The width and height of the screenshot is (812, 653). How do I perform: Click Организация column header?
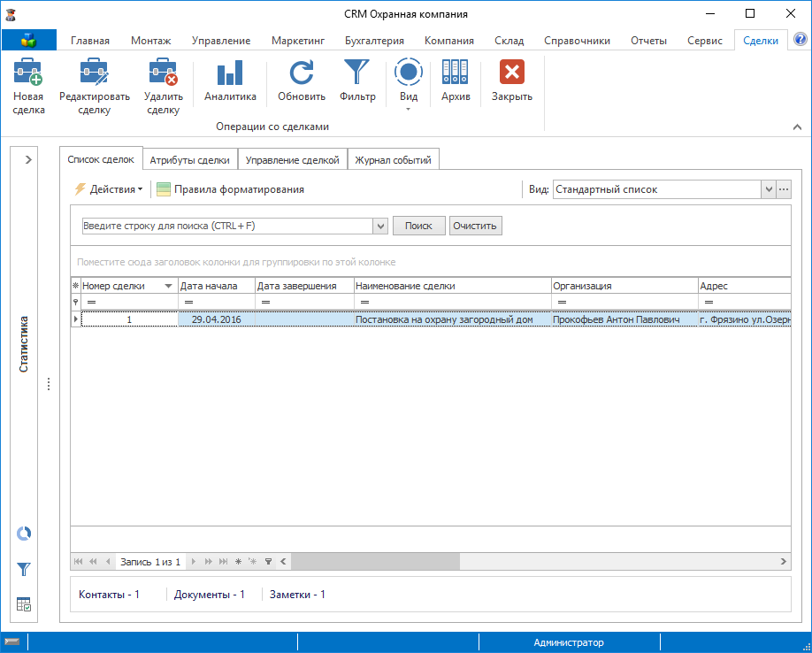[624, 286]
